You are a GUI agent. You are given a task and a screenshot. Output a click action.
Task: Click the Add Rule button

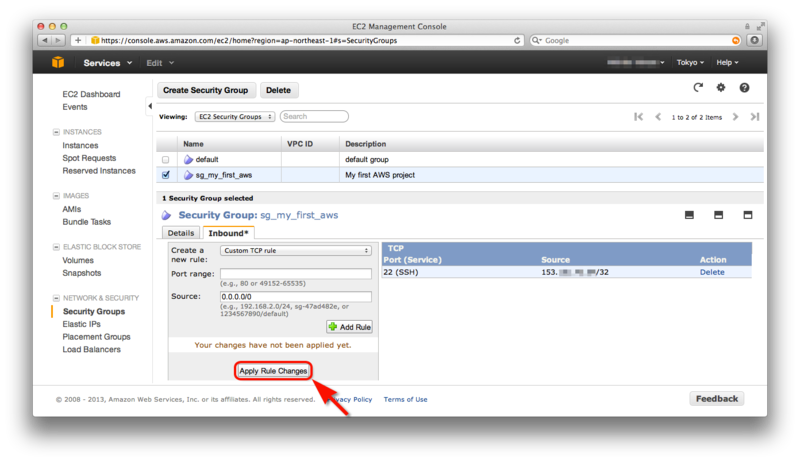click(x=349, y=327)
